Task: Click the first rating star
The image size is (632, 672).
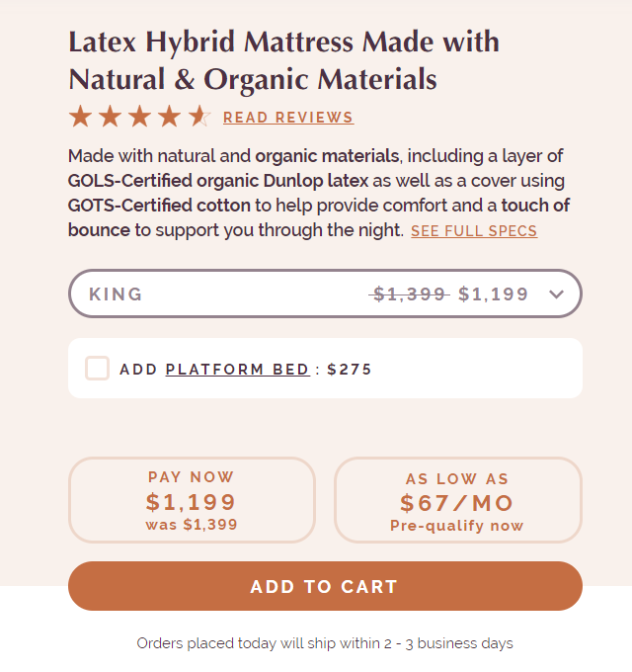Action: [x=81, y=117]
